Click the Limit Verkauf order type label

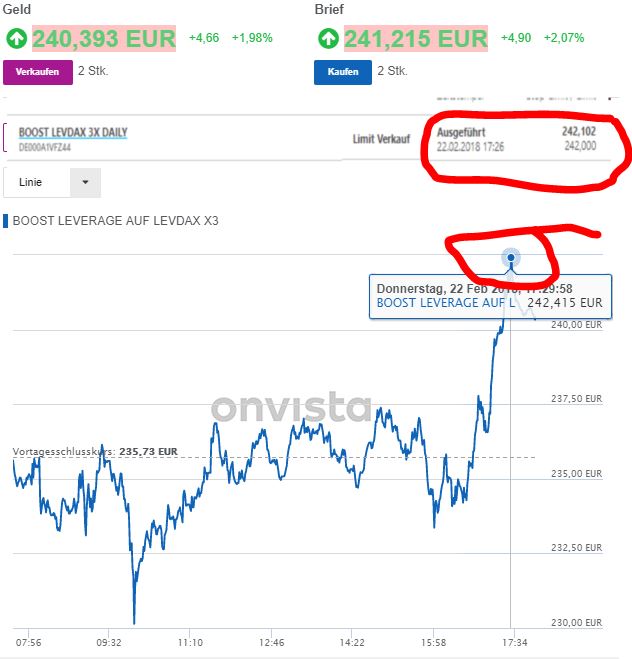381,139
